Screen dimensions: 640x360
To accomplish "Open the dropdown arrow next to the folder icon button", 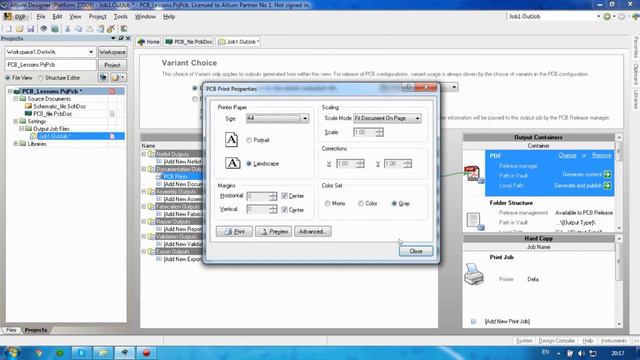I will tap(122, 77).
